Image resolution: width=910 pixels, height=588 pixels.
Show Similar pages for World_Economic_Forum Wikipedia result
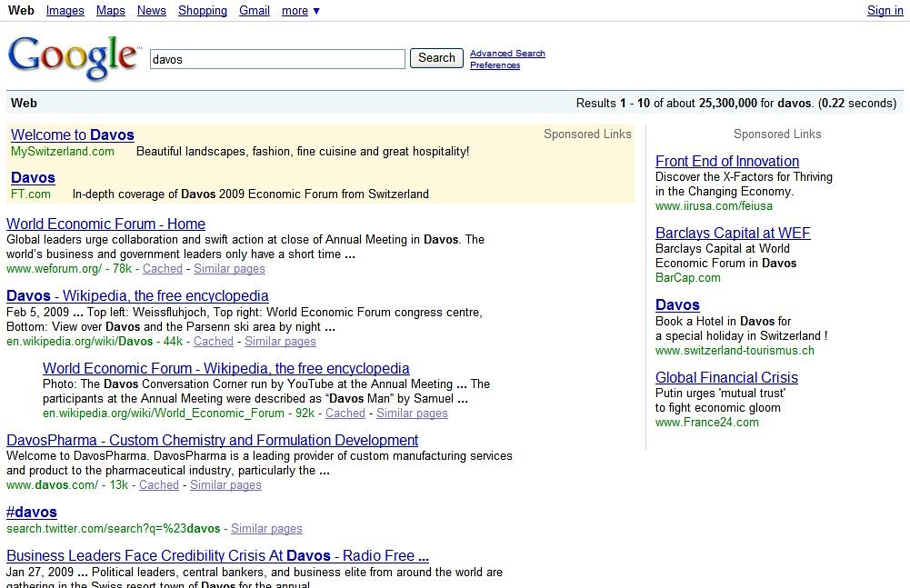[412, 414]
